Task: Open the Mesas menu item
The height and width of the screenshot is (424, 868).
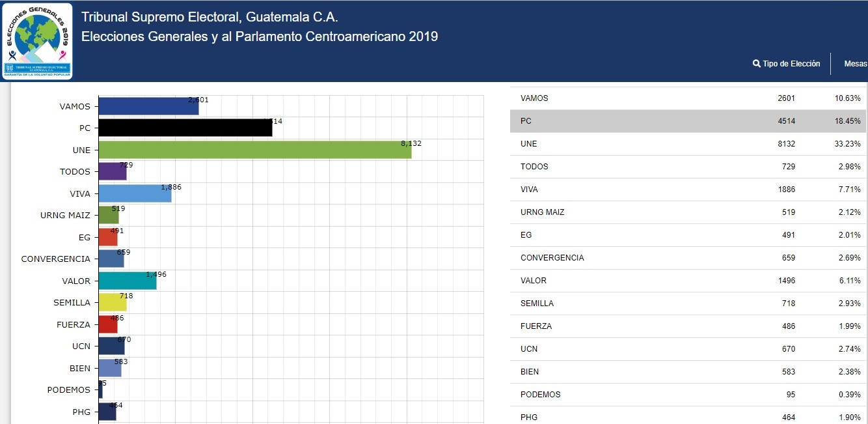Action: 855,64
